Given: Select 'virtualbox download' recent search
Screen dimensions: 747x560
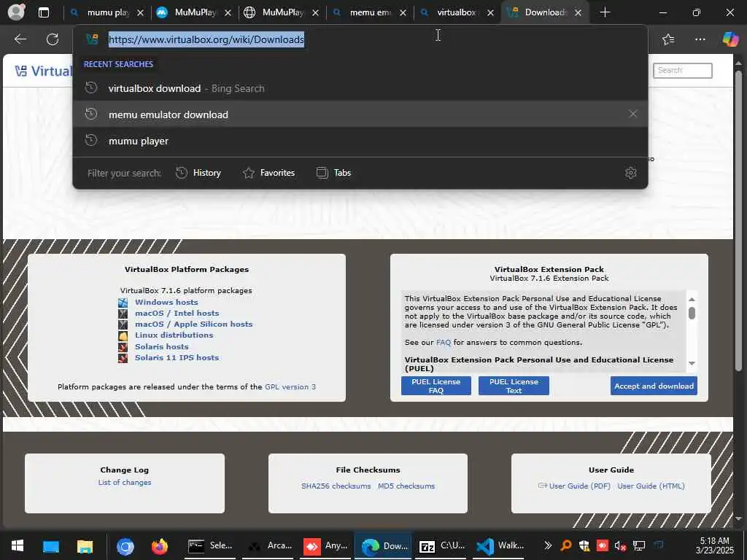Looking at the screenshot, I should point(360,88).
